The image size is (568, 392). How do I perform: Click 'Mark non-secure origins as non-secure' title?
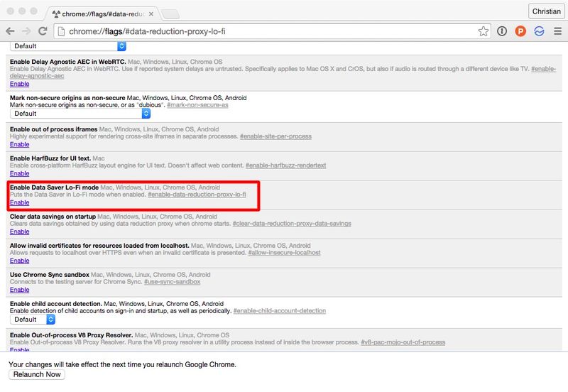pyautogui.click(x=67, y=98)
